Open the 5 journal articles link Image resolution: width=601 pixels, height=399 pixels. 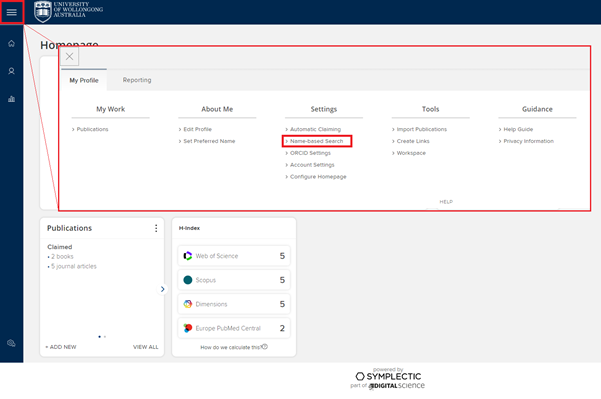point(74,266)
